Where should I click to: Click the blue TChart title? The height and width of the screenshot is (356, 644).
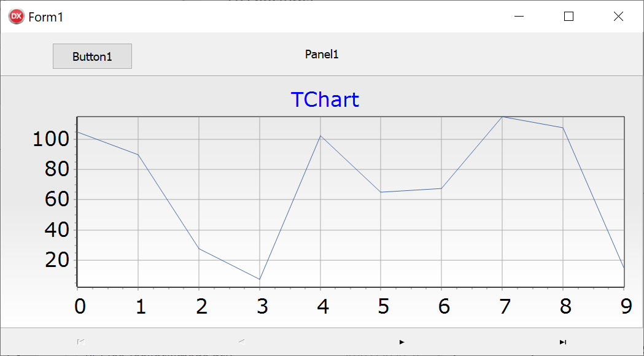[325, 100]
